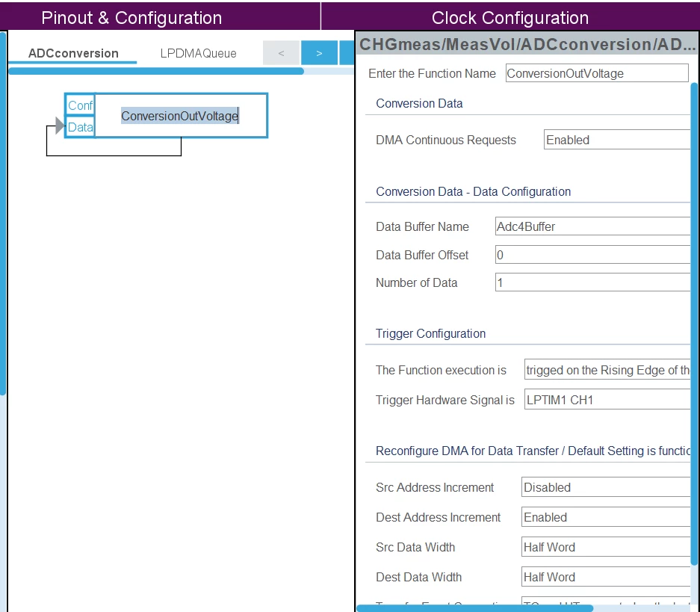This screenshot has height=612, width=700.
Task: Click the Number of Data field
Action: coord(593,282)
